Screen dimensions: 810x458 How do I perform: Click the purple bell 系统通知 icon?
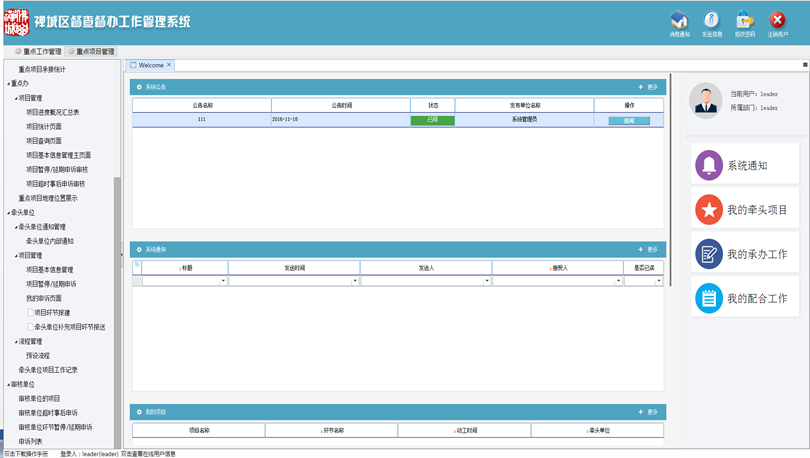coord(709,165)
